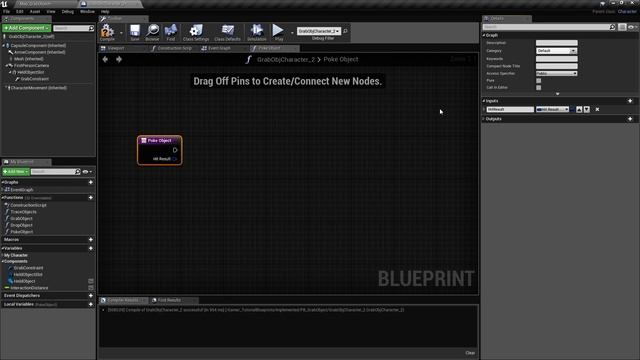Open the Category Default dropdown
This screenshot has width=640, height=360.
pos(556,51)
